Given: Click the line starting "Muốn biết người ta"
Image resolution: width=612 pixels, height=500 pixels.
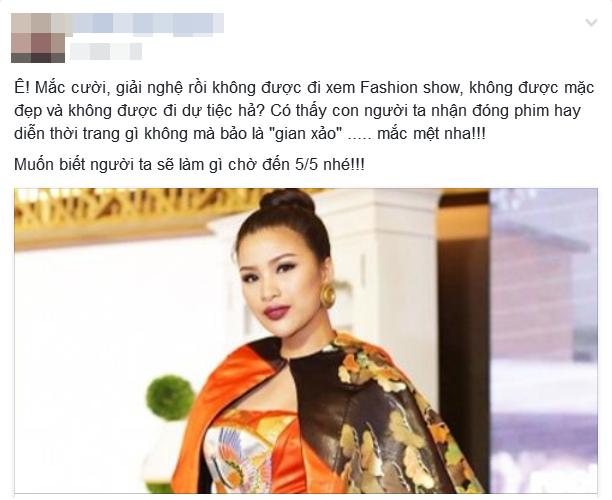Looking at the screenshot, I should 189,164.
